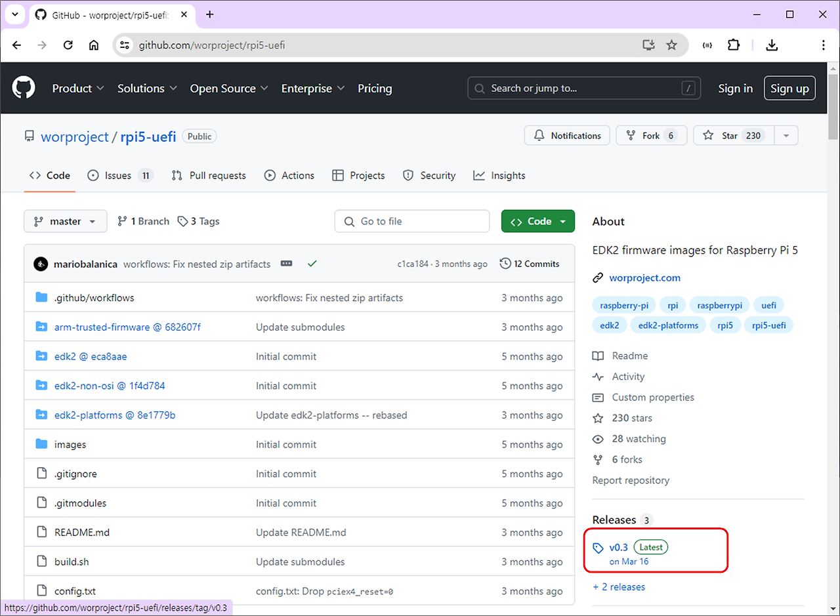Screen dimensions: 840x616
Task: Open the Pull requests tab
Action: tap(209, 175)
